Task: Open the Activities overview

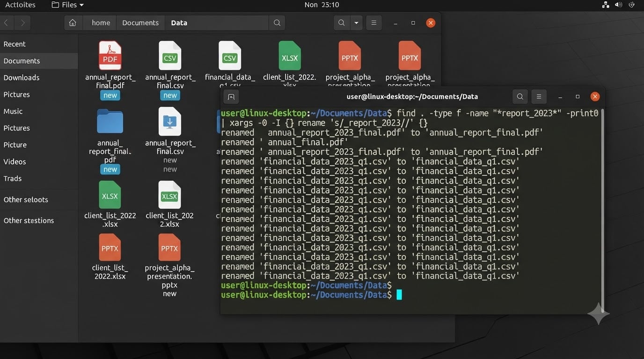Action: point(20,5)
